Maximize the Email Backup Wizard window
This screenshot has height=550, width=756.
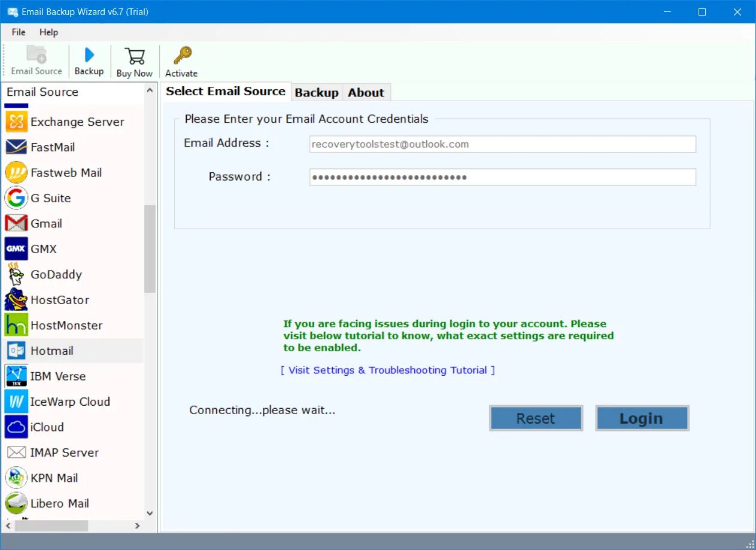pos(702,12)
